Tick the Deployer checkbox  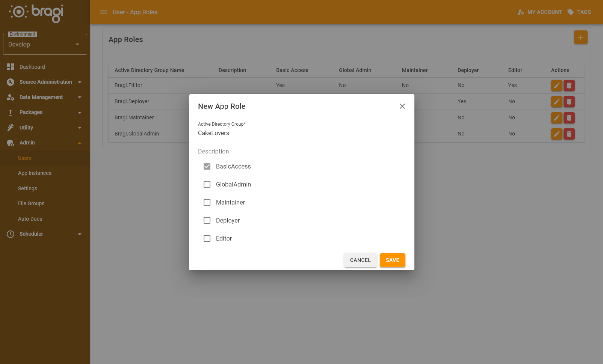tap(207, 220)
